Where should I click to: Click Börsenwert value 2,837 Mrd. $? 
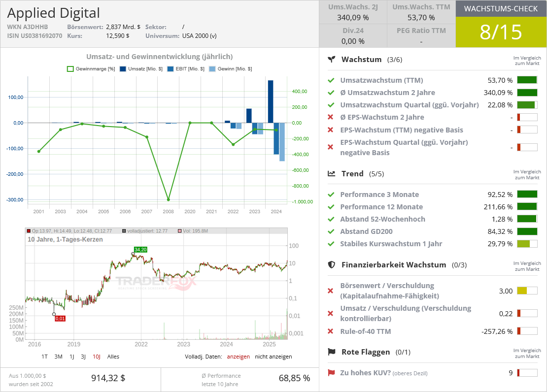point(123,27)
